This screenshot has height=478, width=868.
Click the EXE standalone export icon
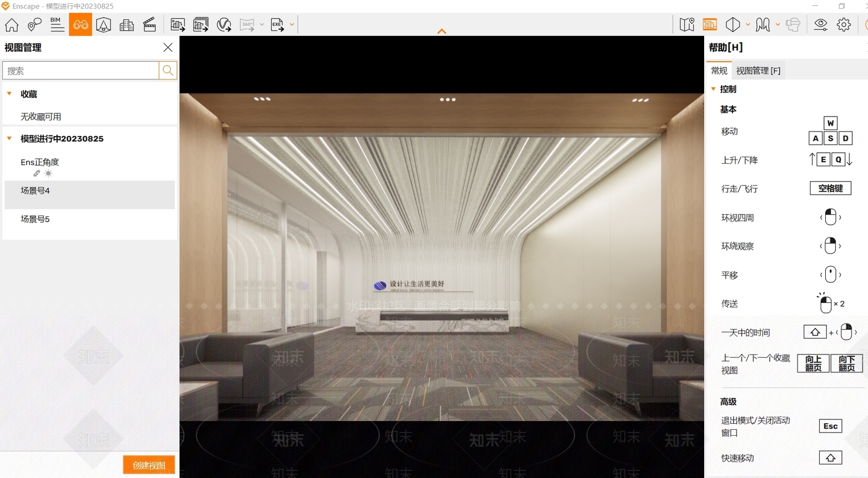278,25
